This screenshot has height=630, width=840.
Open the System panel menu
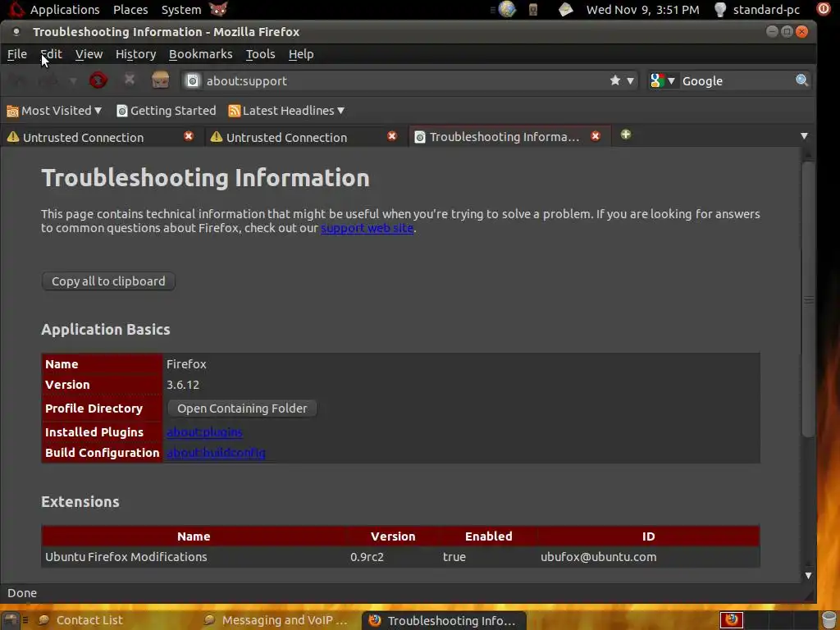click(x=181, y=10)
